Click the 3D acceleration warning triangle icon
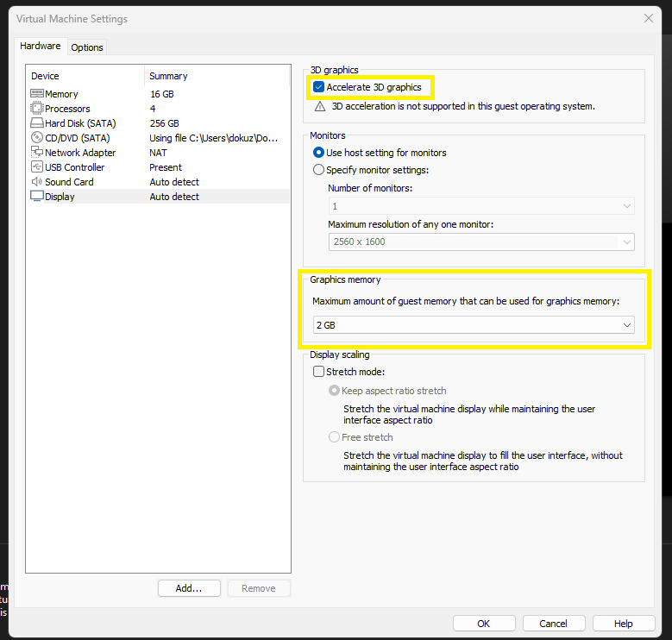Viewport: 672px width, 640px height. point(320,106)
